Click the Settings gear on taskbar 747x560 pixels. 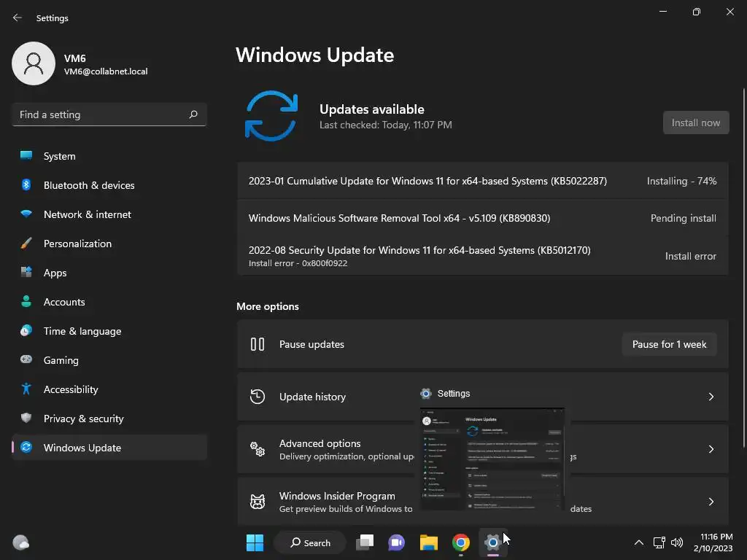[492, 542]
